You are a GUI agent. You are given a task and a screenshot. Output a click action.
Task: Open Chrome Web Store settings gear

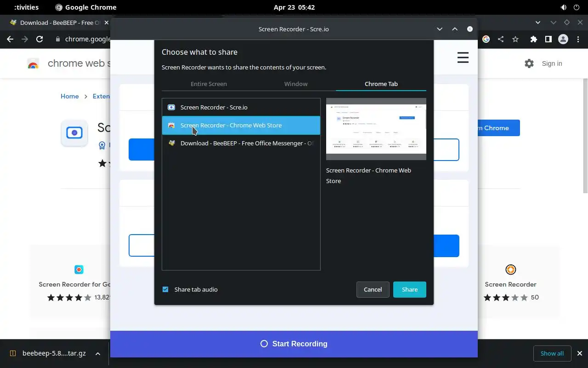click(529, 63)
